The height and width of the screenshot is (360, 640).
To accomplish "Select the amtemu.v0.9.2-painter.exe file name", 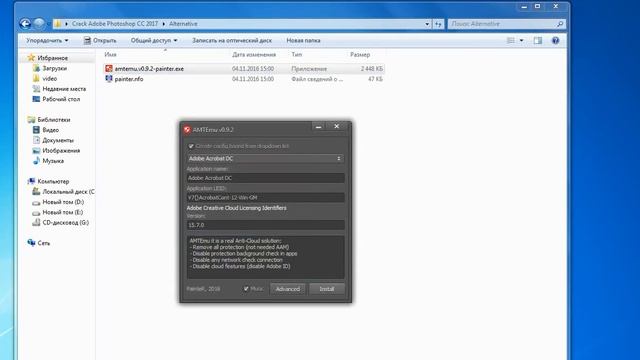I will [x=149, y=69].
